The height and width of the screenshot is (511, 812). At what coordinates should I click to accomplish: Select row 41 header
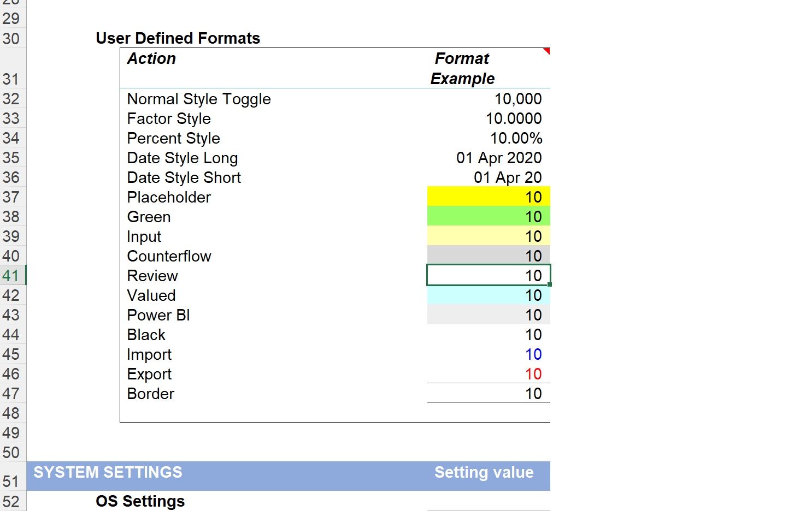[11, 275]
